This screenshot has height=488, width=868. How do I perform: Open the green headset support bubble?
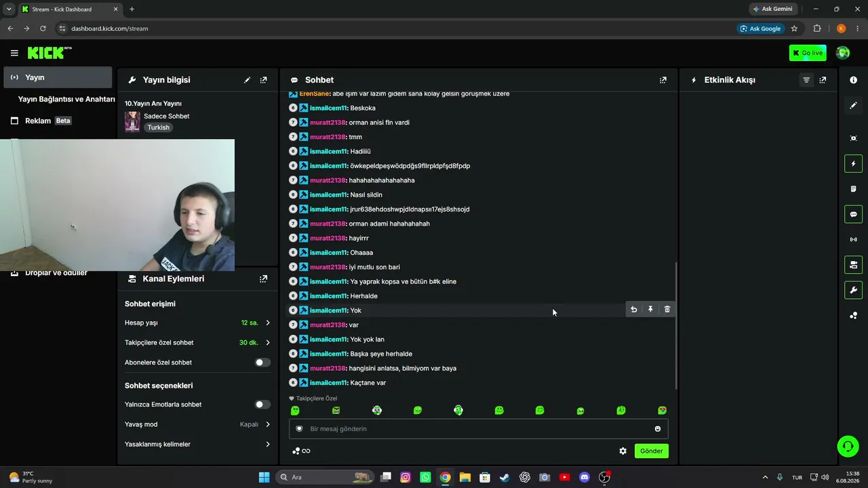tap(848, 446)
